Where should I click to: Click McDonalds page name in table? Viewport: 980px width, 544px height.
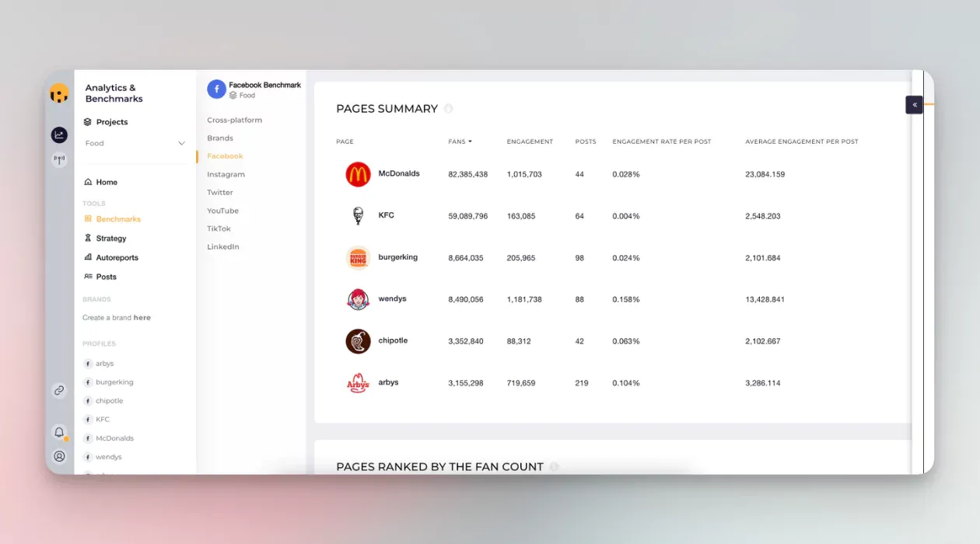tap(399, 173)
